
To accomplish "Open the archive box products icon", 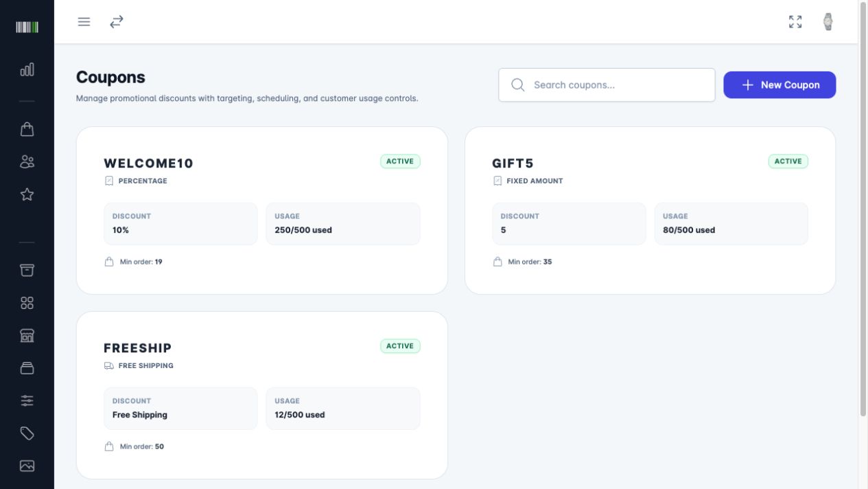I will 27,270.
